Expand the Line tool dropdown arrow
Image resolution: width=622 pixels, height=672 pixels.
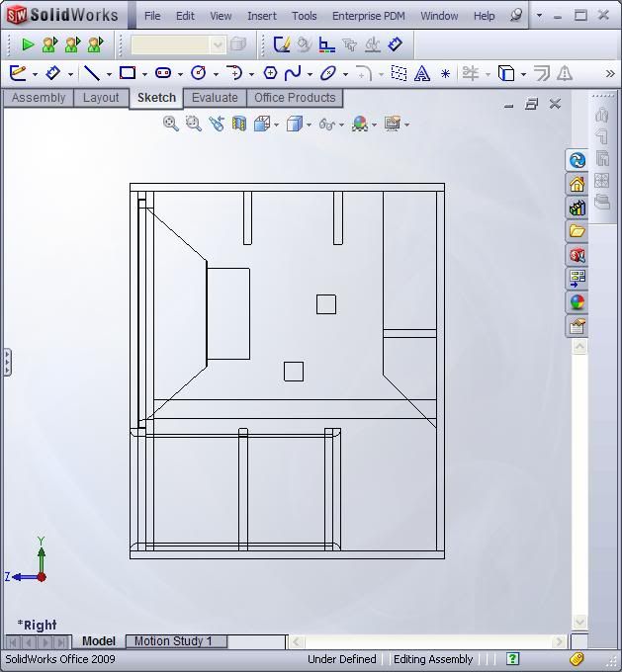pos(110,74)
